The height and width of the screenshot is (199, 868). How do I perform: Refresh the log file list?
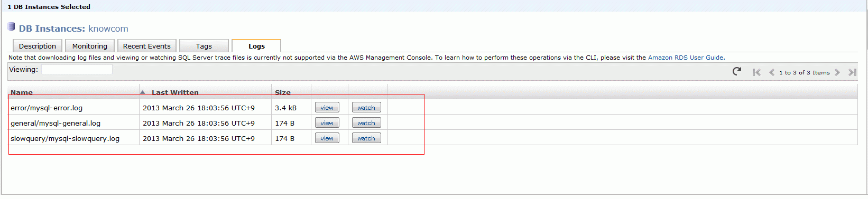736,71
